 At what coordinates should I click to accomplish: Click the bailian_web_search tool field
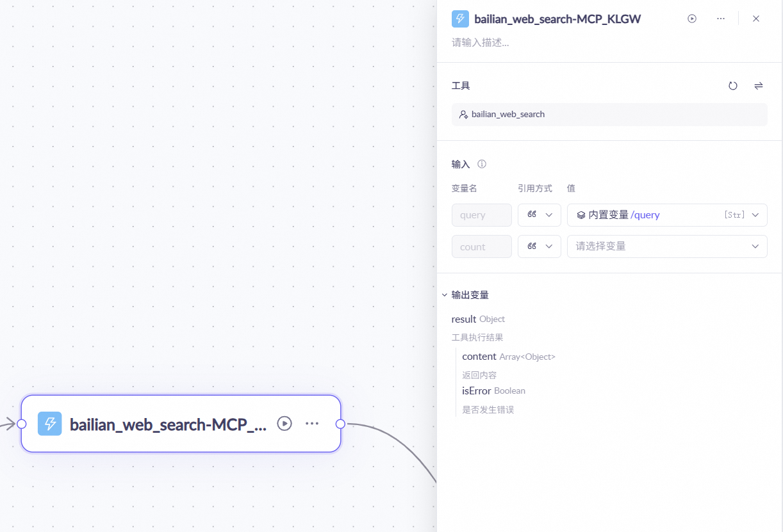tap(609, 115)
